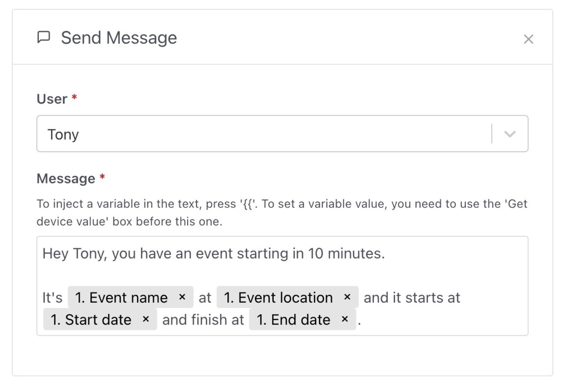This screenshot has width=565, height=392.
Task: Click the speech bubble icon beside Send Message
Action: [43, 37]
